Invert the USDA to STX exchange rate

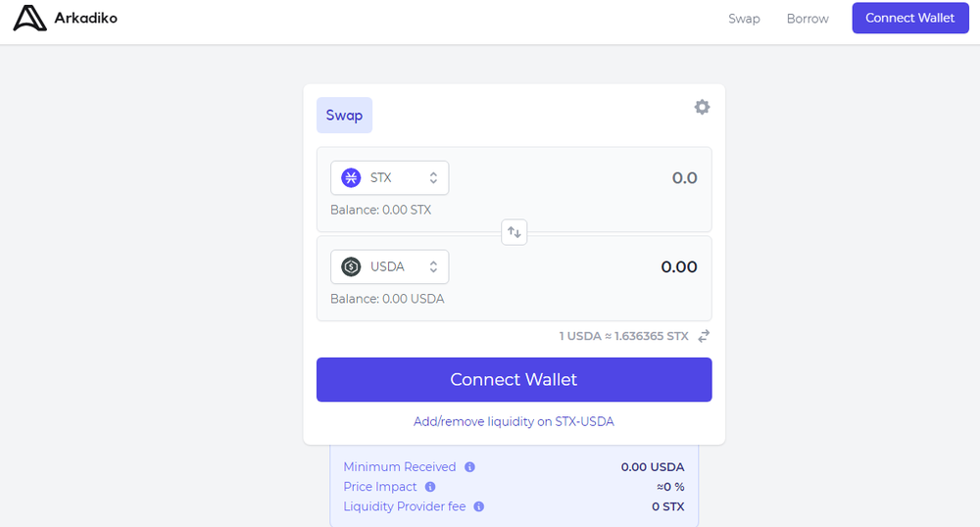click(x=704, y=336)
